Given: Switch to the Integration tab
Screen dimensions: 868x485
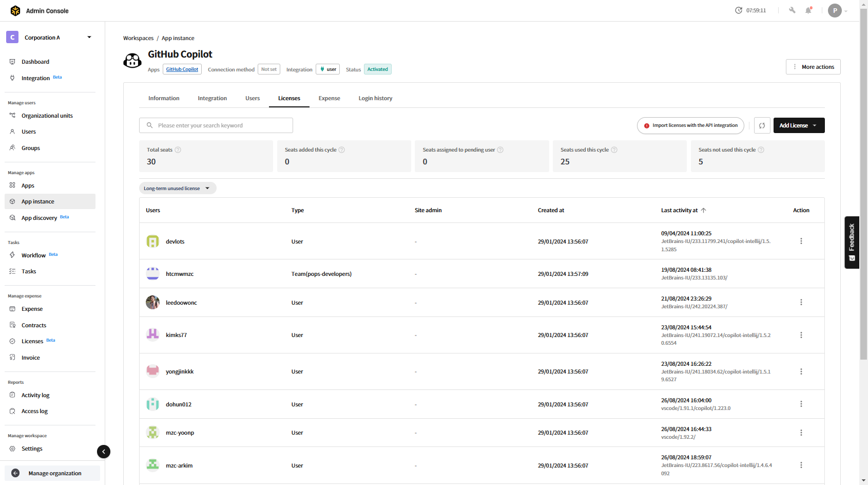Looking at the screenshot, I should click(x=212, y=98).
